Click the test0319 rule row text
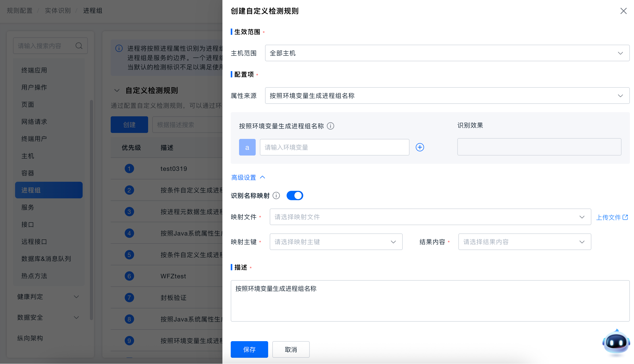This screenshot has width=634, height=364. (174, 169)
